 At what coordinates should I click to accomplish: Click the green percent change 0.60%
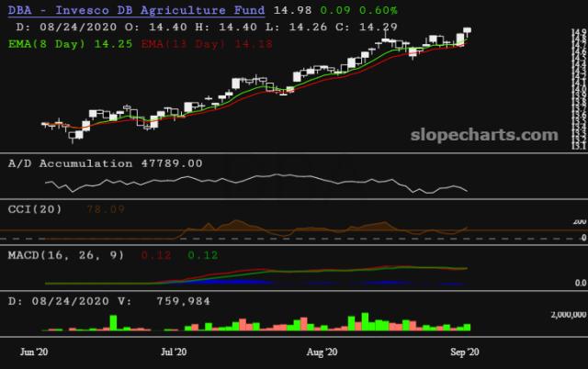pos(378,10)
